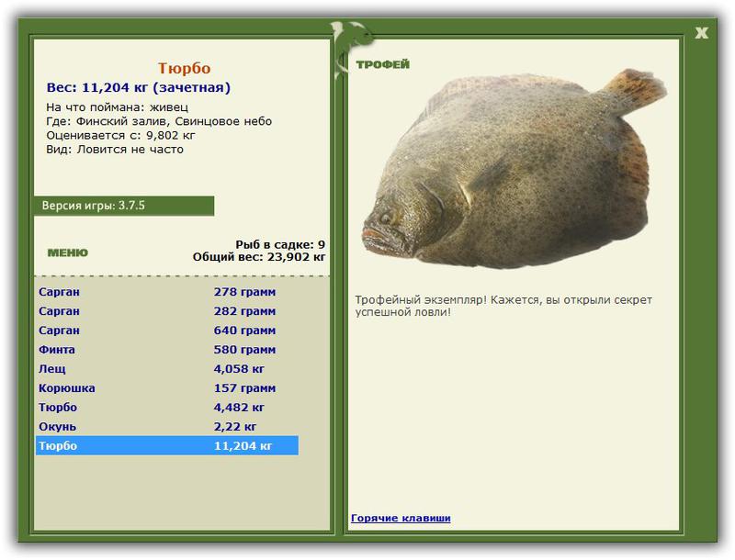This screenshot has width=735, height=560.
Task: Click the На что поймана: живец line
Action: 118,107
